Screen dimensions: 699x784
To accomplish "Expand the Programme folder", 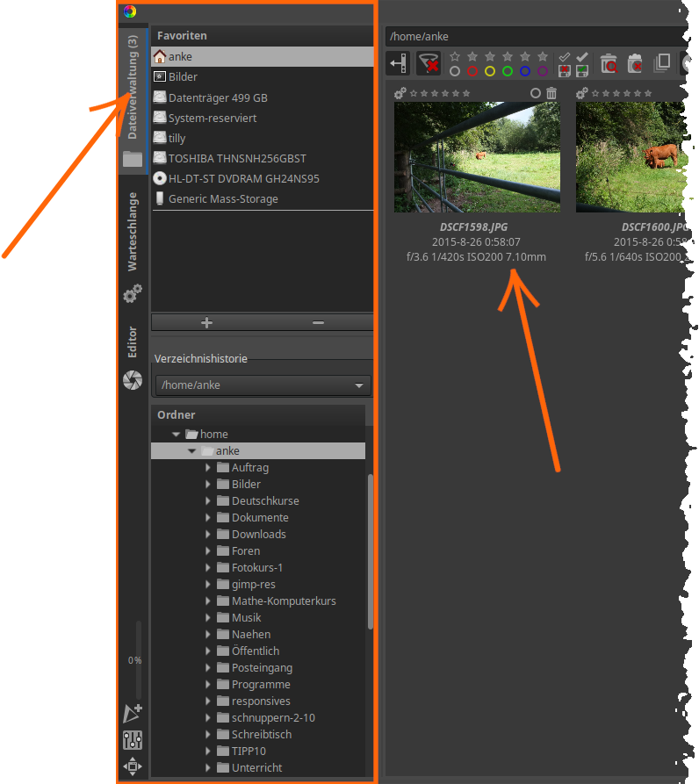I will [208, 685].
